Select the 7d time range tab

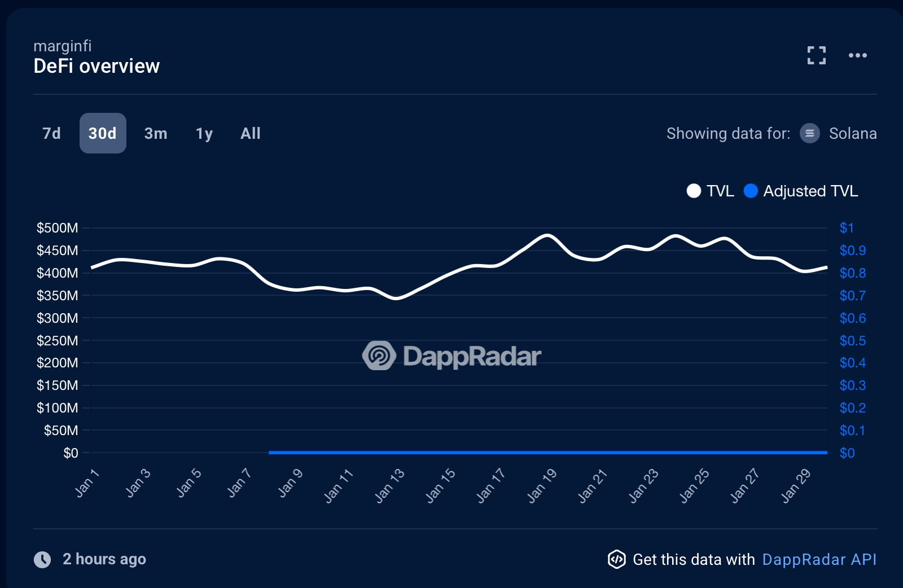pyautogui.click(x=51, y=133)
